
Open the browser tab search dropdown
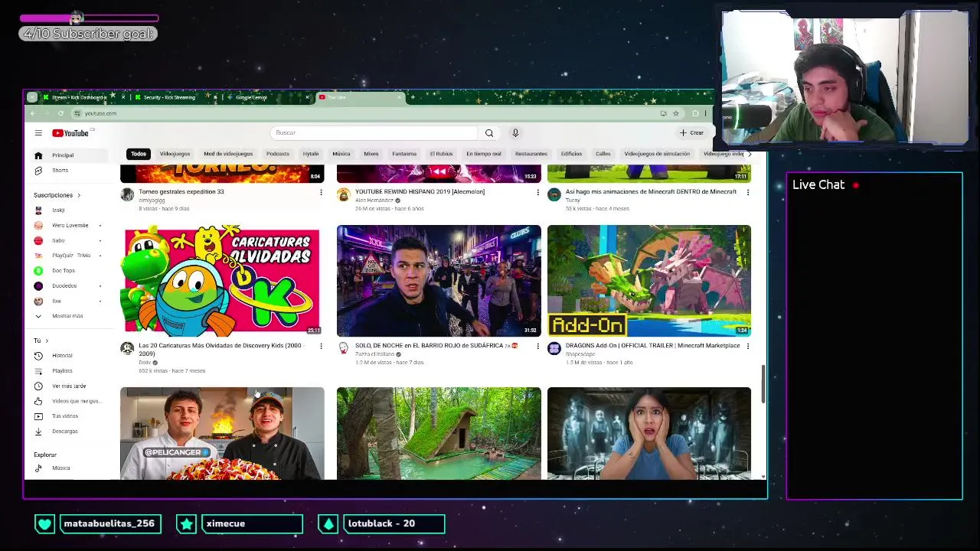[x=31, y=97]
